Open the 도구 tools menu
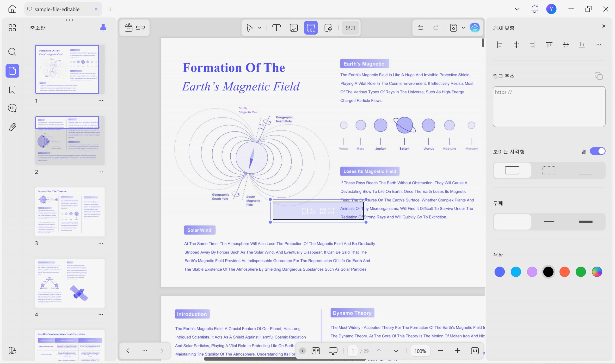Screen dimensions: 615x364 tap(135, 28)
